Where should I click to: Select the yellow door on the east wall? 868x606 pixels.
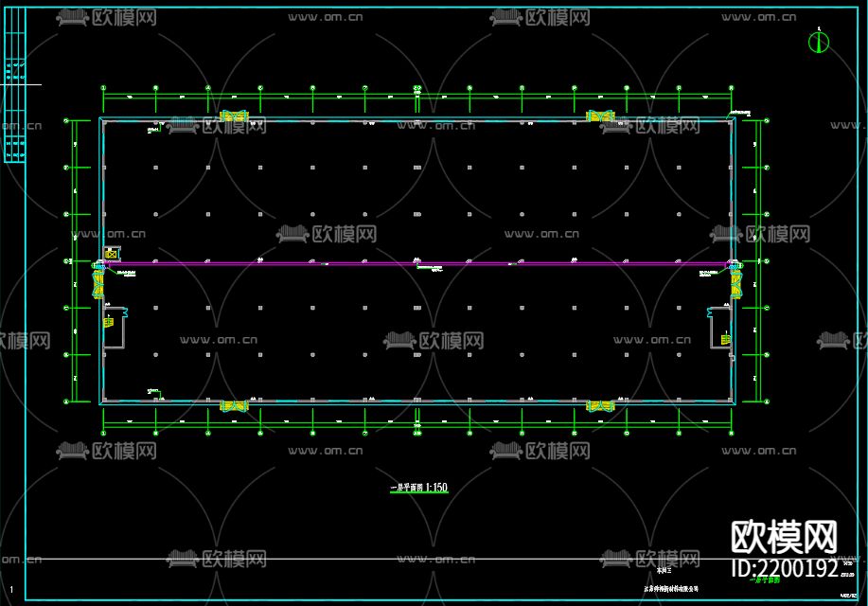735,284
